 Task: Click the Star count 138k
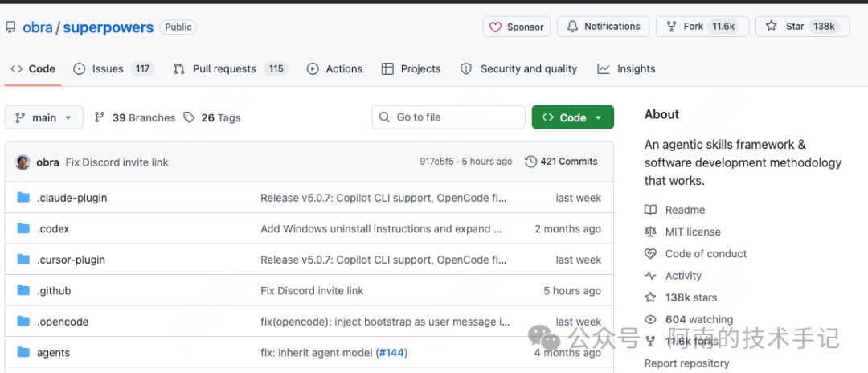[824, 27]
